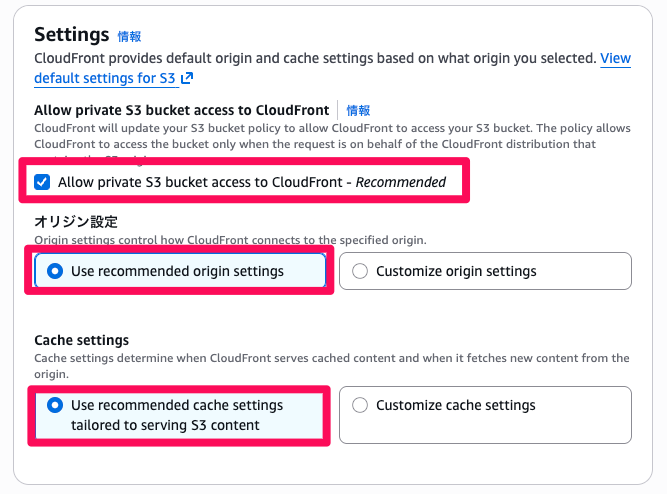Open the 'default settings for S3' link
Viewport: 667px width, 494px height.
click(x=105, y=78)
